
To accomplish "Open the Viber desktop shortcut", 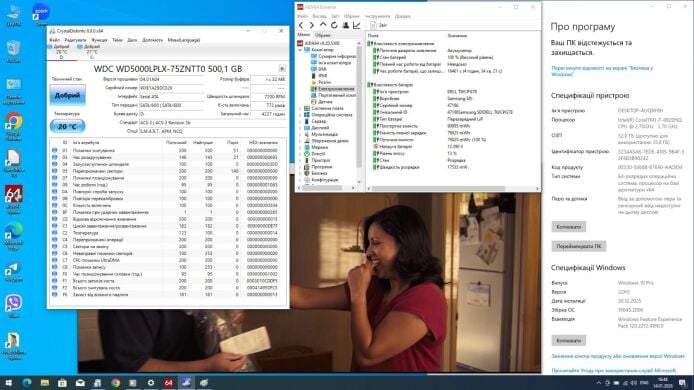I will tap(14, 306).
